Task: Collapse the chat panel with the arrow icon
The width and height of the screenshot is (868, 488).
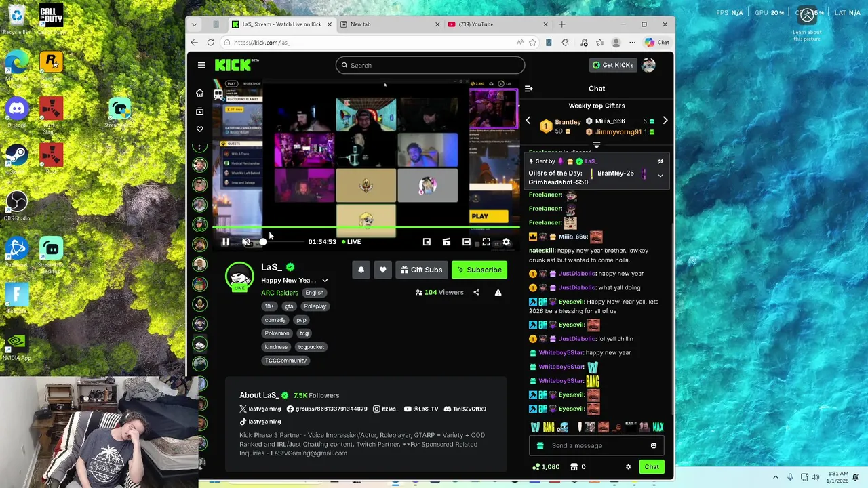Action: click(528, 89)
